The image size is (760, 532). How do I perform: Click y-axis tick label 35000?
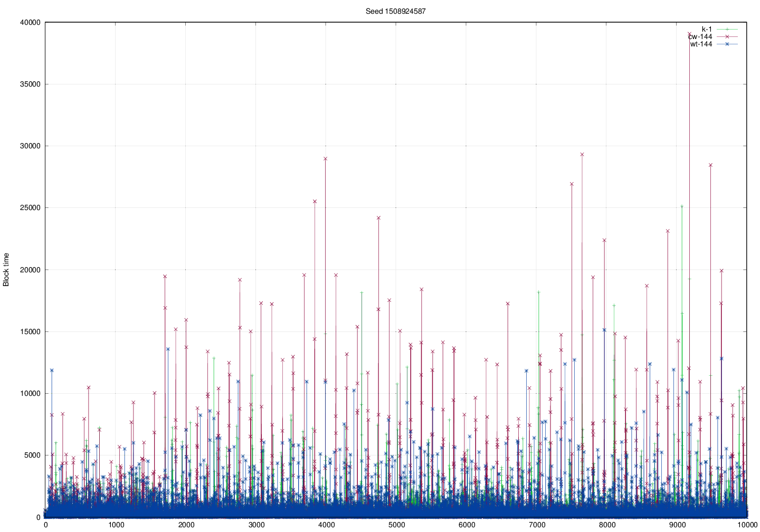30,84
